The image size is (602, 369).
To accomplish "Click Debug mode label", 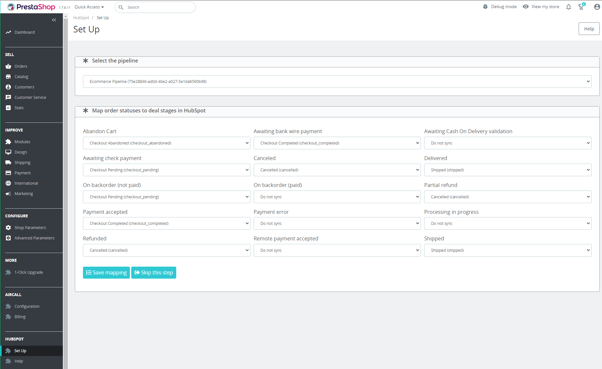I will pos(504,7).
